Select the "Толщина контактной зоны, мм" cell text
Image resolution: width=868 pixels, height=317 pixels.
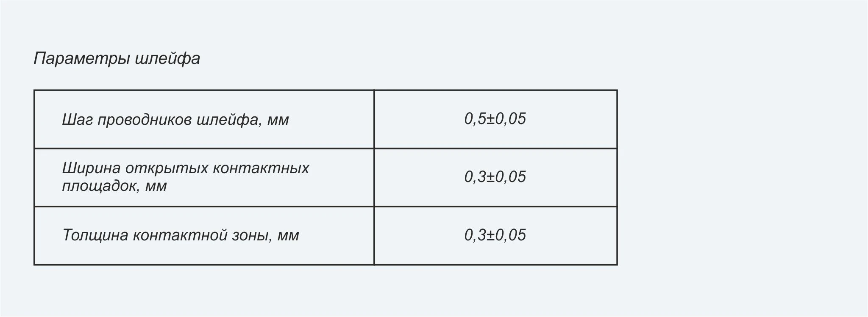point(181,235)
